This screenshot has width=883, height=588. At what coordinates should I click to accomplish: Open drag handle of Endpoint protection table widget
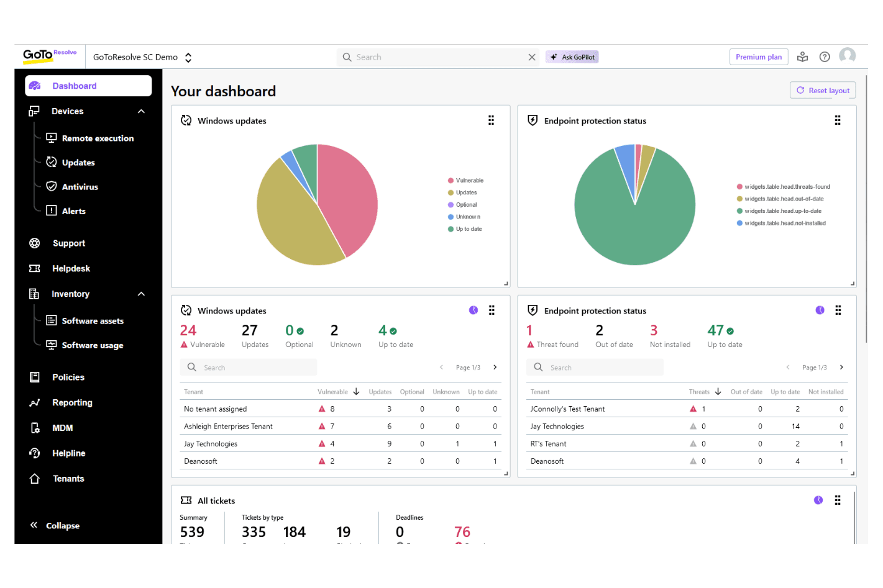tap(838, 310)
